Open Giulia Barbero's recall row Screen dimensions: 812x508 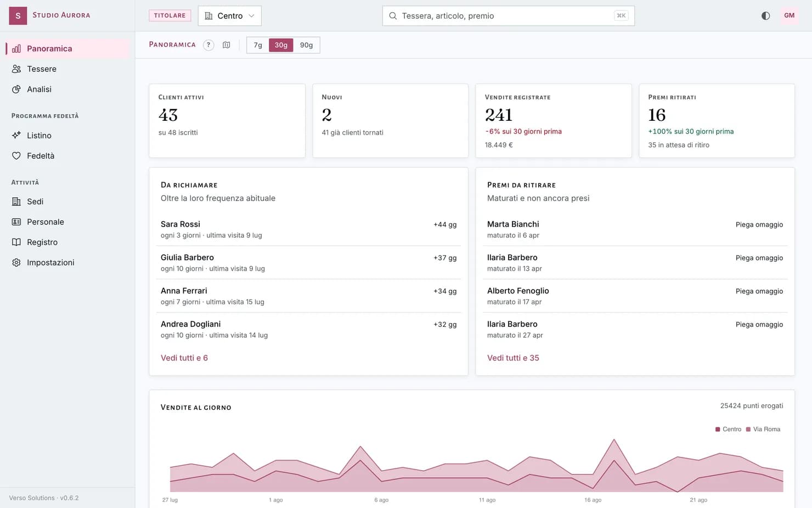coord(308,263)
